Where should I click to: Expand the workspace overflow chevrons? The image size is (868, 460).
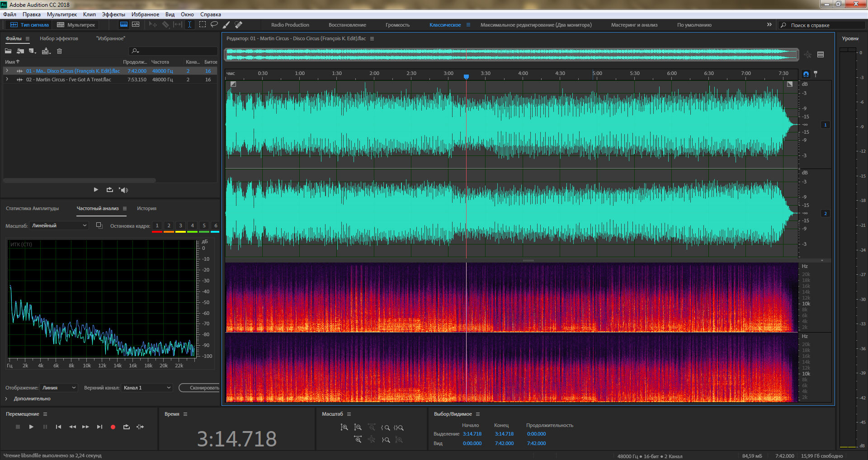(x=769, y=25)
